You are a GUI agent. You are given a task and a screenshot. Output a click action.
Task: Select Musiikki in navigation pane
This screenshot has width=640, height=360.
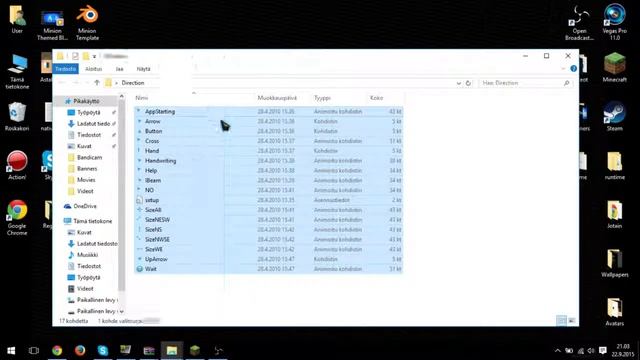[87, 255]
